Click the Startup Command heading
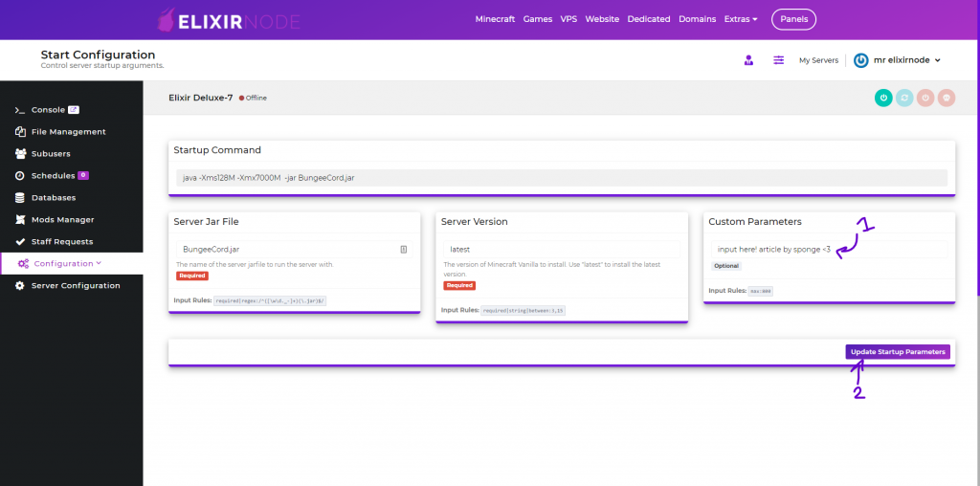The height and width of the screenshot is (486, 980). click(x=217, y=150)
